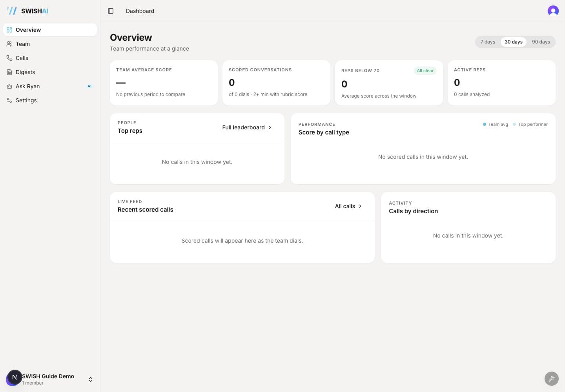Click the Scored Conversations card

point(277,83)
